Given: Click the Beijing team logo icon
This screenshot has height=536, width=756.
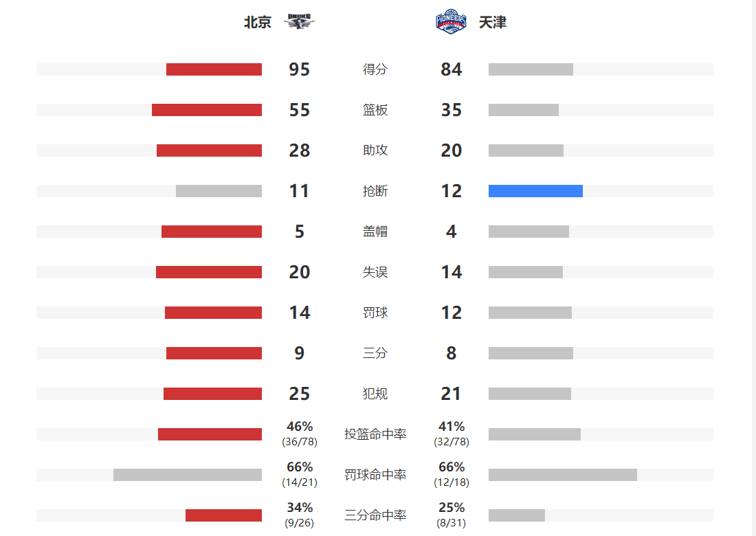Looking at the screenshot, I should (299, 22).
